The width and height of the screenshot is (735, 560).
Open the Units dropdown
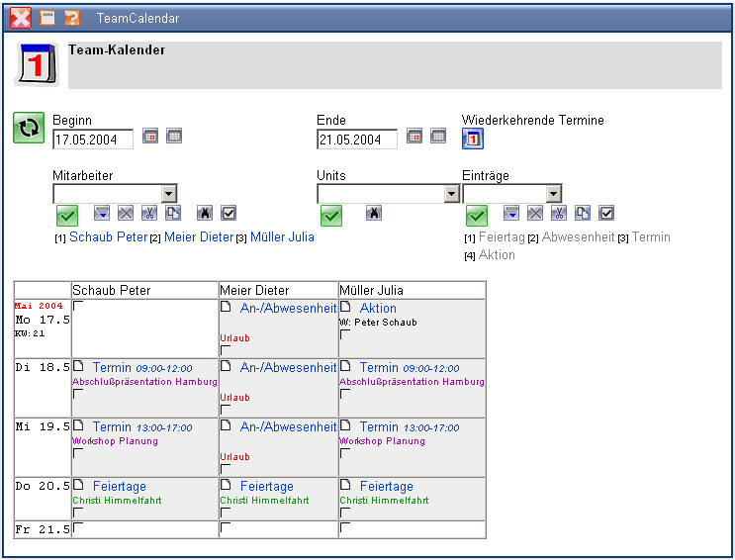[x=452, y=194]
